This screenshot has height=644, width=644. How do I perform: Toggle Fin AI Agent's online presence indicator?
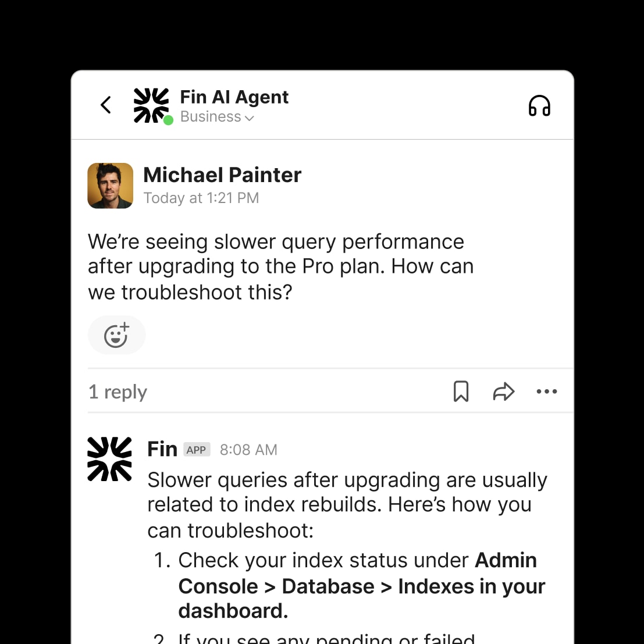coord(168,120)
